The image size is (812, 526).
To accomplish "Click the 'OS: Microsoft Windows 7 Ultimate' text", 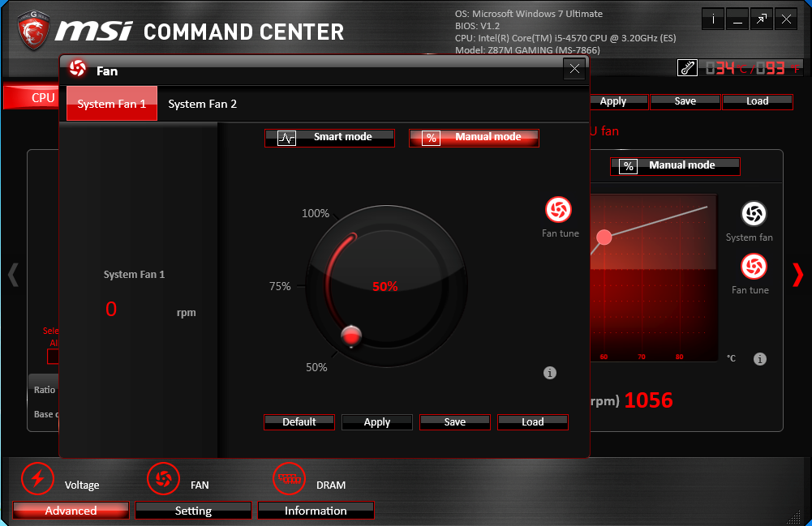I will point(529,14).
